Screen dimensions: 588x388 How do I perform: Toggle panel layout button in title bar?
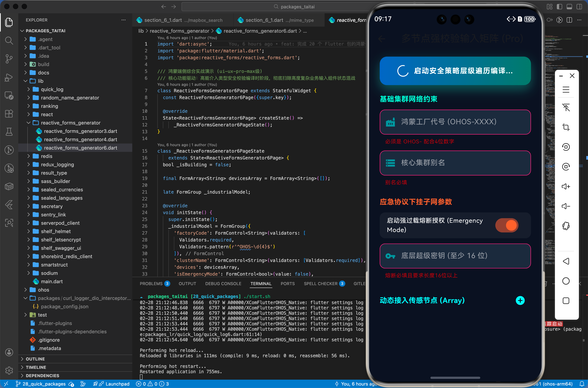[569, 7]
